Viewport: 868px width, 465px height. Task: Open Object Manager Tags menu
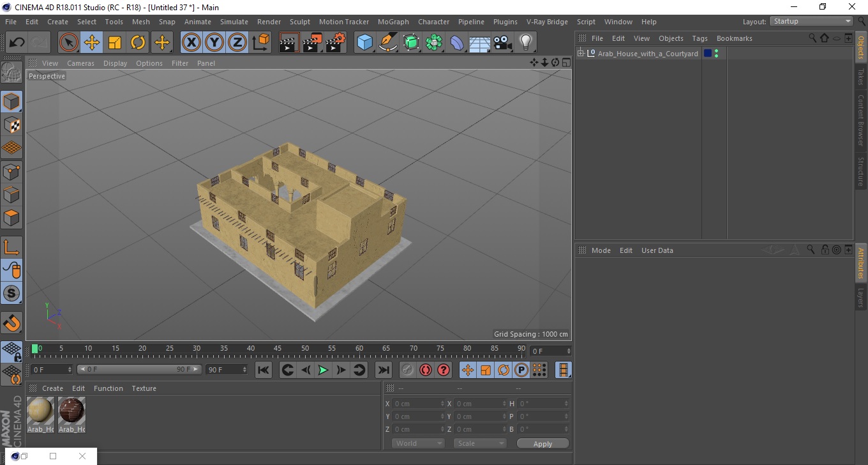click(x=700, y=38)
